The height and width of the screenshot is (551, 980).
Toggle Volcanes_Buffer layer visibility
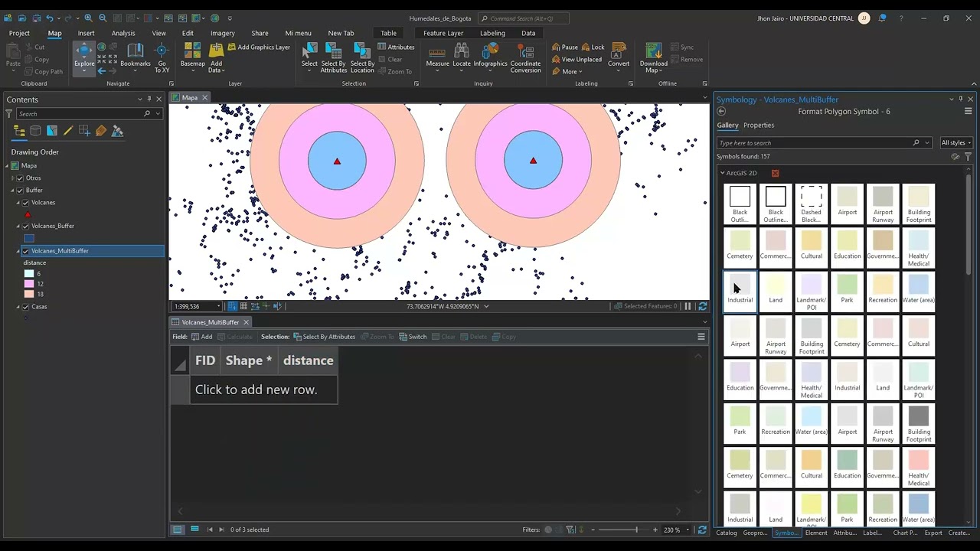(x=26, y=226)
